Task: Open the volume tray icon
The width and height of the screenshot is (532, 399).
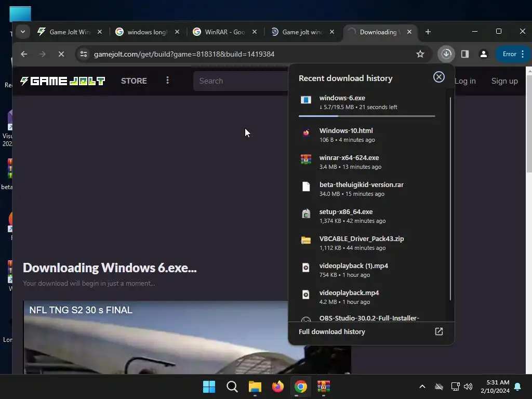Action: point(468,387)
